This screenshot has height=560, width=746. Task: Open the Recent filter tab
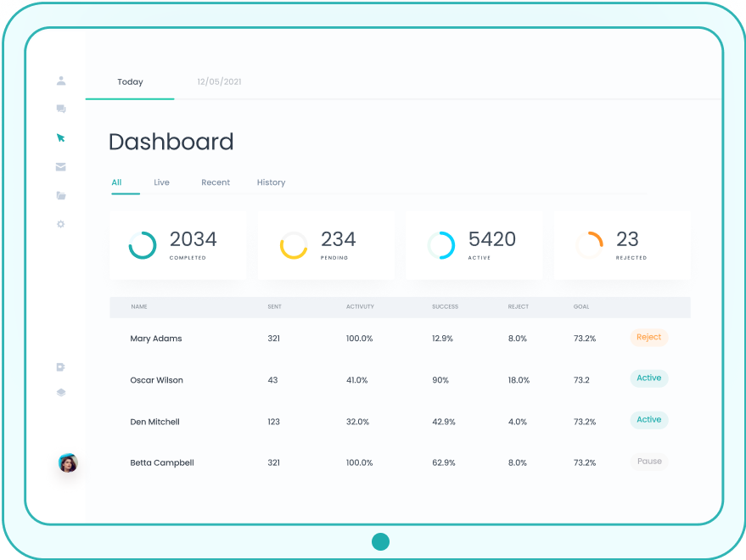(216, 182)
